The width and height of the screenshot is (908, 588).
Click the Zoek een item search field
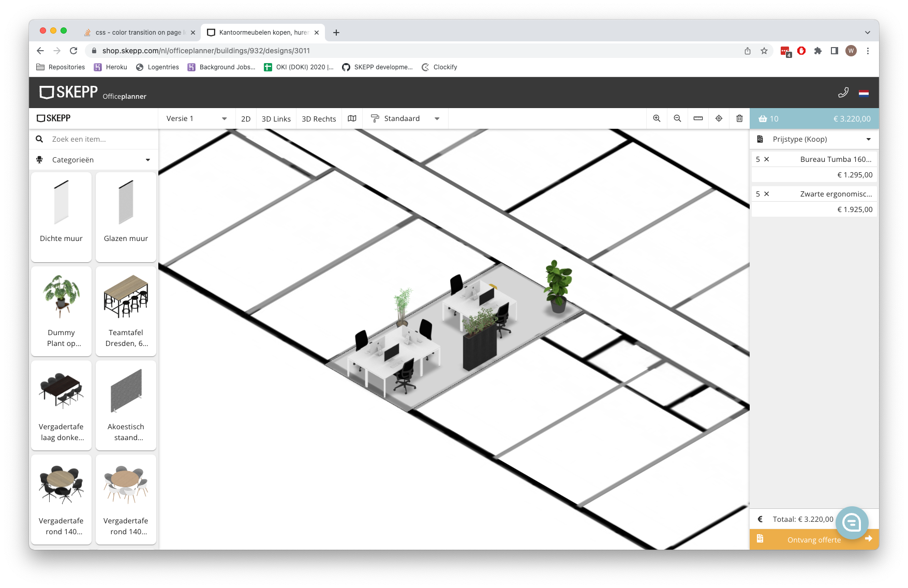pos(101,139)
